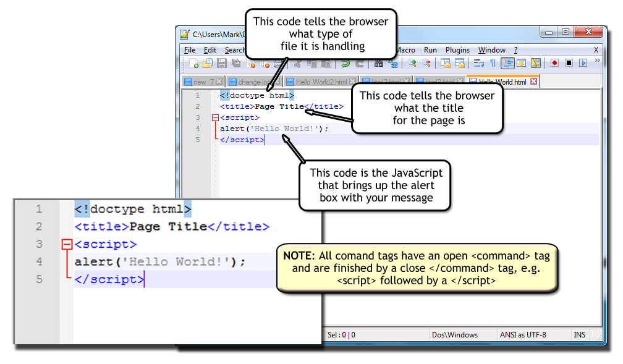Toggle the indent guide button
This screenshot has height=364, width=623.
508,63
